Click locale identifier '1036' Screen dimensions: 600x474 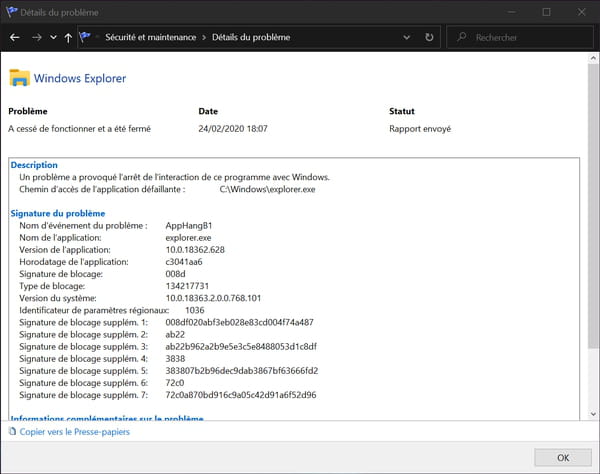click(195, 310)
